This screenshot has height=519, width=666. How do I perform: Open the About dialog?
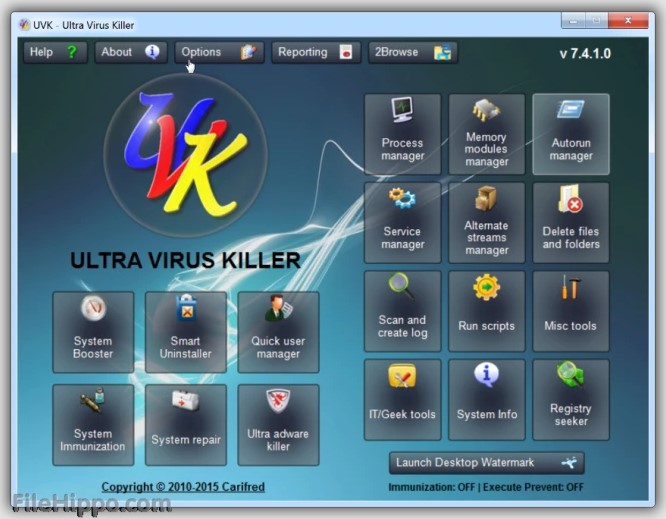tap(130, 52)
